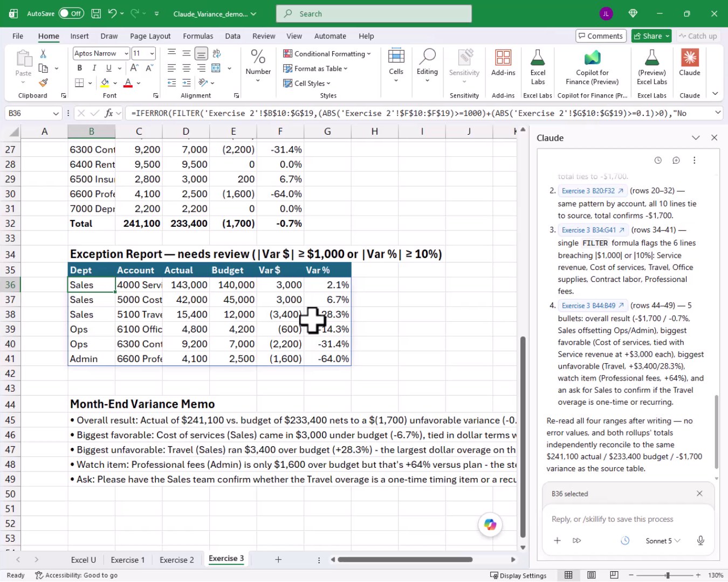
Task: Dismiss the B36 selected chip
Action: pyautogui.click(x=699, y=494)
